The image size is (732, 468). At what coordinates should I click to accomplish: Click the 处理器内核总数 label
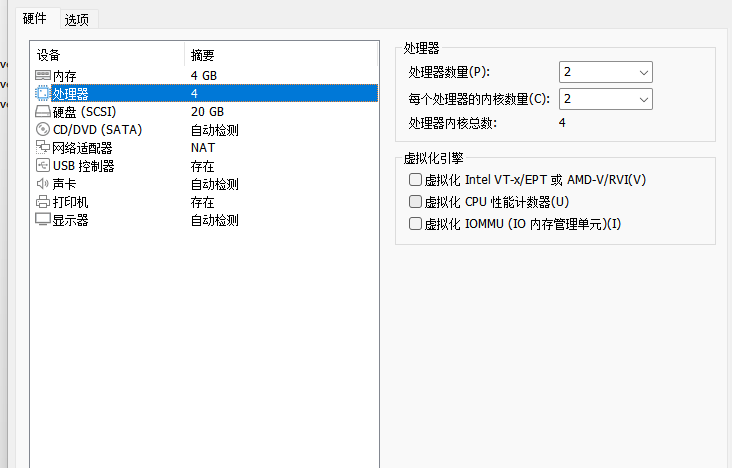453,123
